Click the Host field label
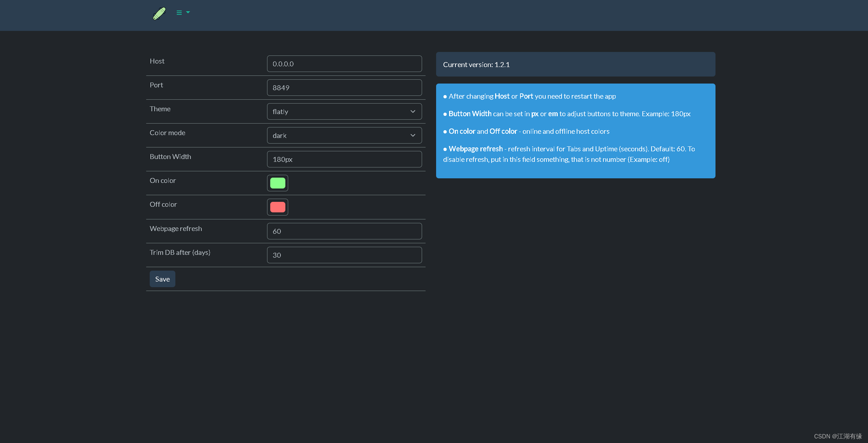This screenshot has width=868, height=443. (x=157, y=61)
